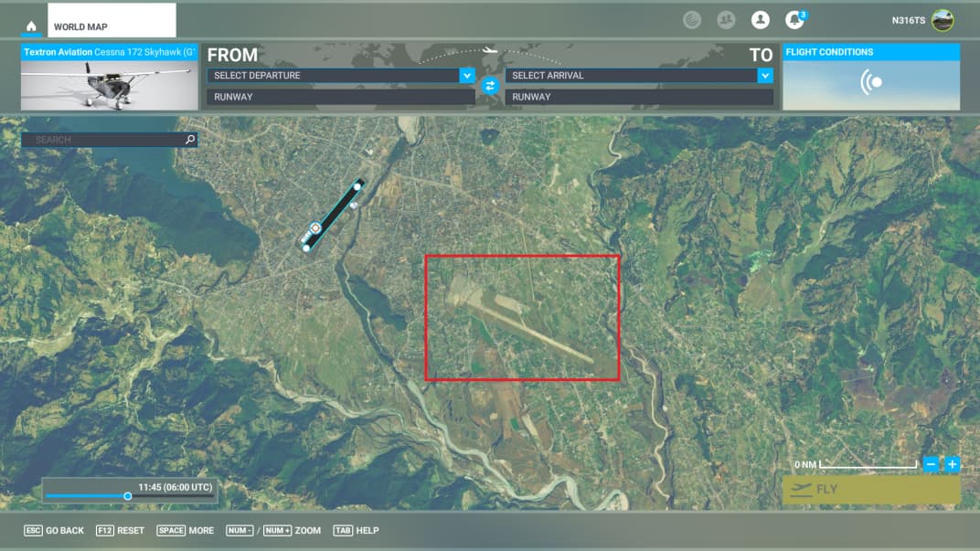Click the 11:45 (06:00 UTC) time label
Viewport: 980px width, 551px height.
[x=176, y=487]
